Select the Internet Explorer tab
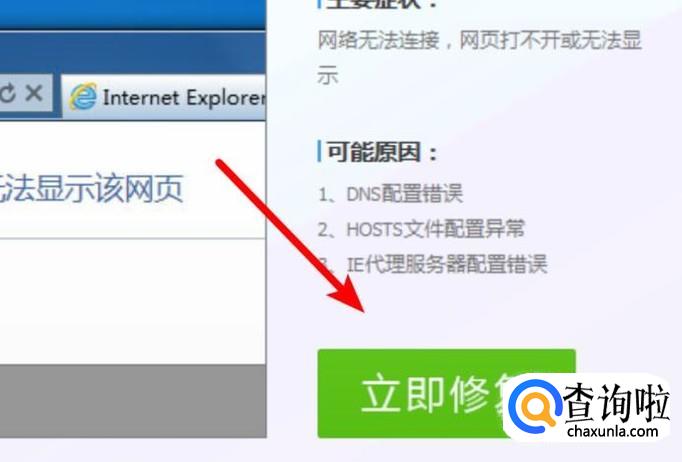Screen dimensions: 682x462 (x=164, y=97)
